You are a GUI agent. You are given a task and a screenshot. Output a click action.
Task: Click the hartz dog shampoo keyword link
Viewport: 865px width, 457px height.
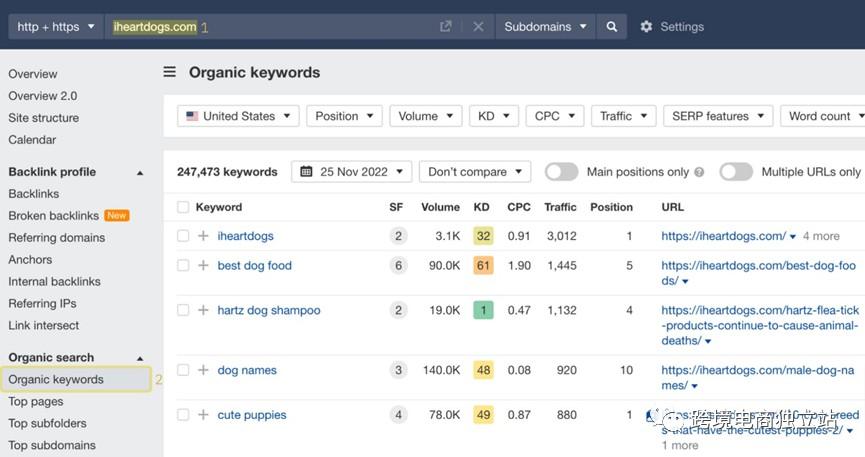(269, 310)
